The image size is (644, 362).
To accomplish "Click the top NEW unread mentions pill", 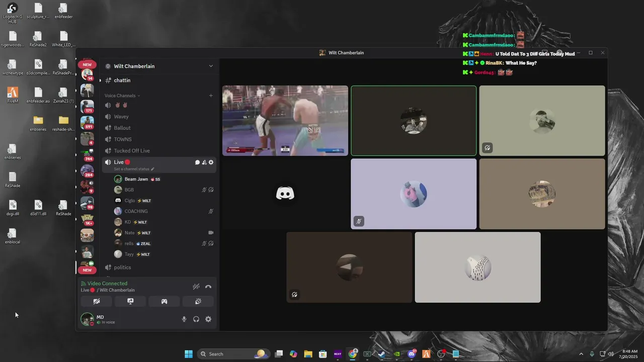I will point(87,64).
